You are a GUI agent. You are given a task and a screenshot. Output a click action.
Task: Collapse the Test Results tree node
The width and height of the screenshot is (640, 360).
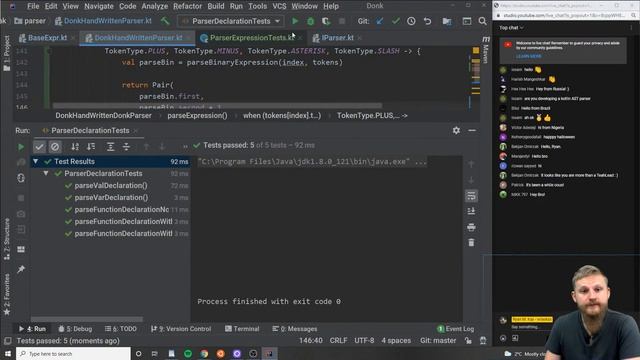tap(36, 161)
